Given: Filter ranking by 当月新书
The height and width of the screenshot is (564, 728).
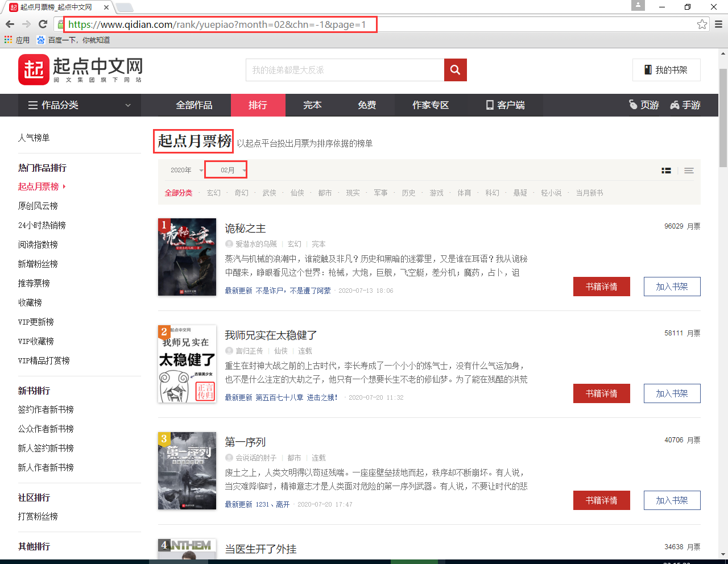Looking at the screenshot, I should coord(589,193).
